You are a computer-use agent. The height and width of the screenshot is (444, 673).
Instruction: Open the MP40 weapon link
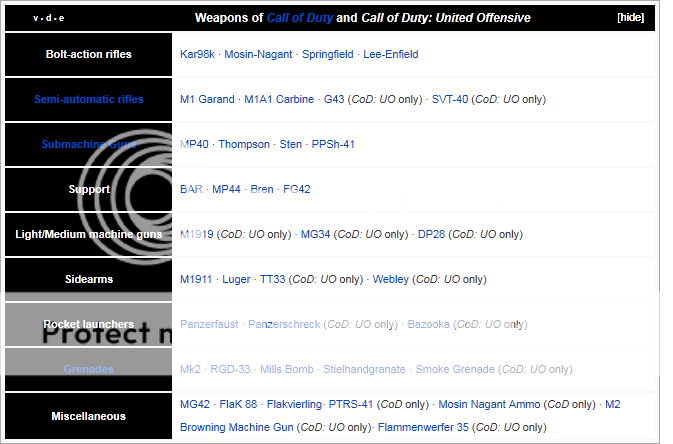coord(194,144)
